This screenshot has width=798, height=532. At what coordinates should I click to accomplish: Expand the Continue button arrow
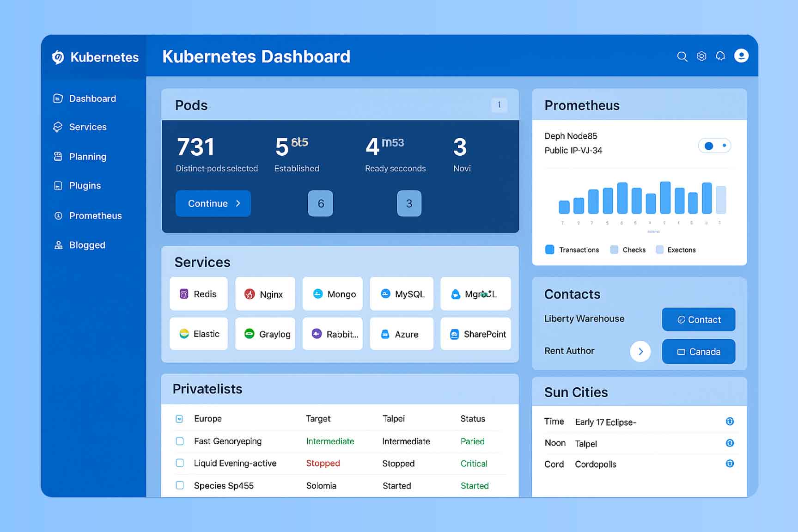(238, 203)
